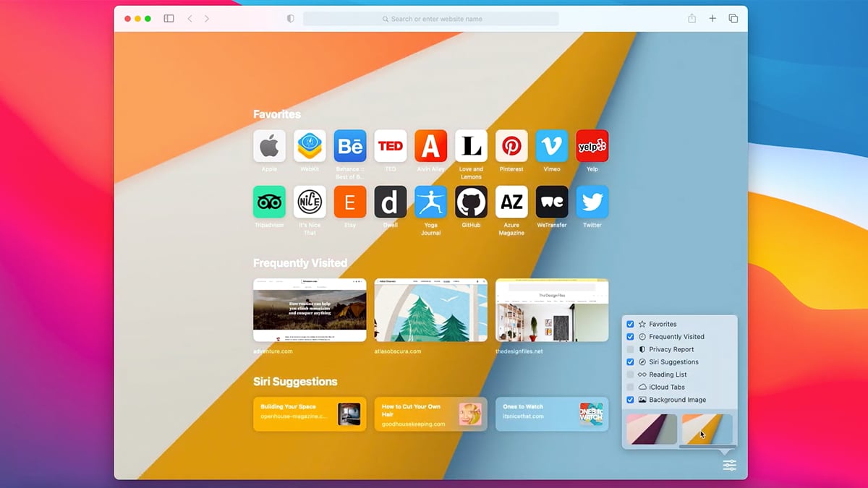Open the thedesignfiles.net thumbnail
868x488 pixels.
tap(552, 310)
